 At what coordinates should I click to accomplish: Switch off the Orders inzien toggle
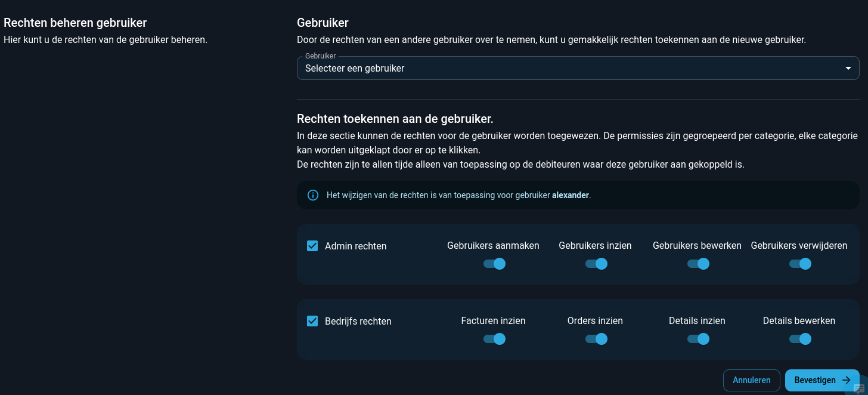pos(596,339)
